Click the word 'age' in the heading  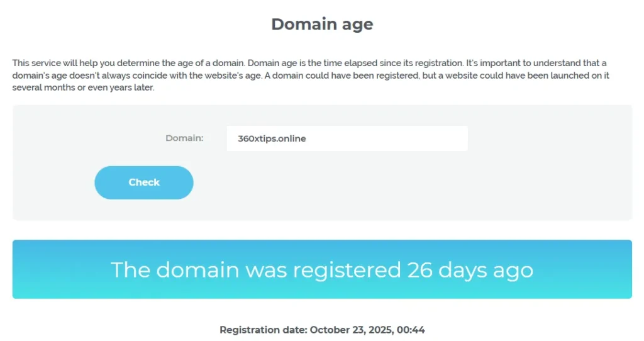point(356,24)
